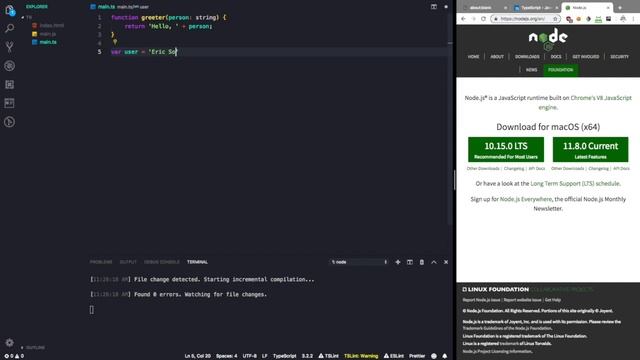Click the feedback smiley in status bar
The image size is (640, 360).
[x=433, y=356]
